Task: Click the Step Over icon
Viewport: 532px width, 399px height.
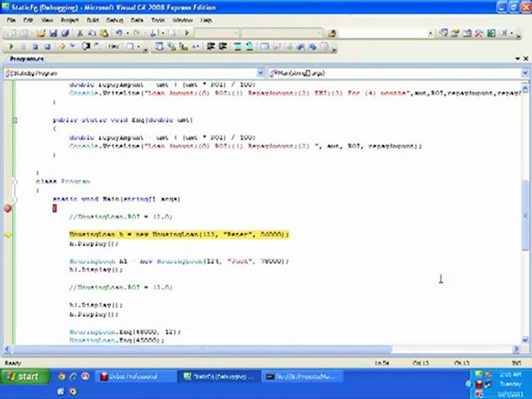Action: click(x=86, y=47)
